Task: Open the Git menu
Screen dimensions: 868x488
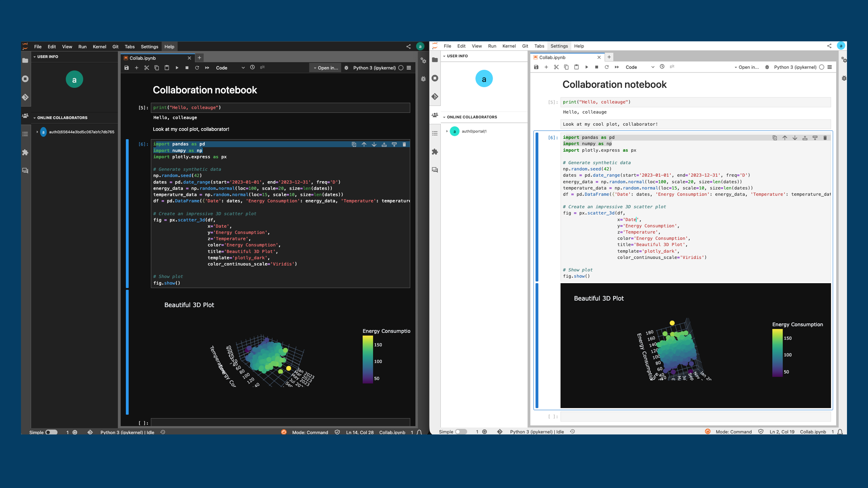Action: (x=115, y=46)
